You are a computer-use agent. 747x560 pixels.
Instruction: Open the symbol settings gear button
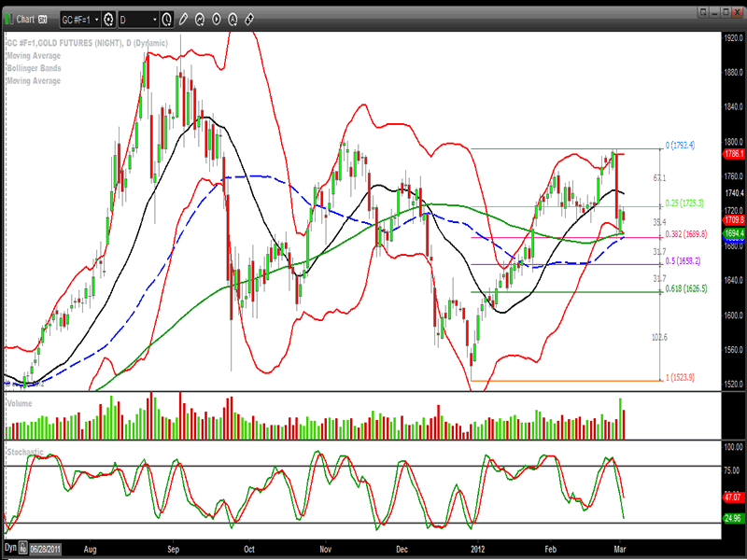(x=108, y=20)
